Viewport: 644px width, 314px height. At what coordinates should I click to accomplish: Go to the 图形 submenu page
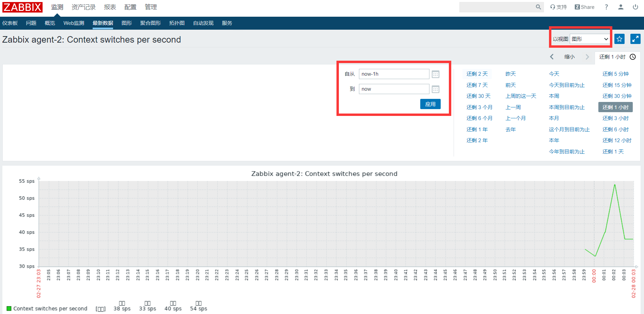tap(127, 23)
